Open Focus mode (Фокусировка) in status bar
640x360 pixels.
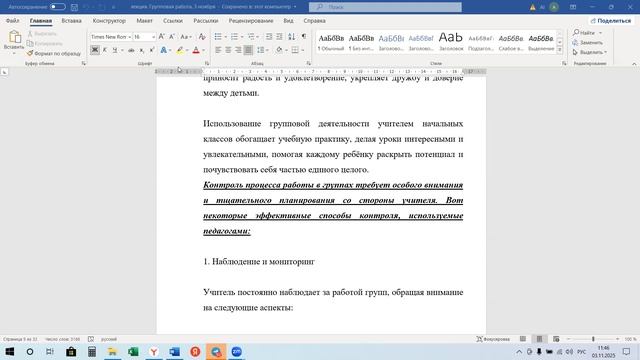click(x=493, y=339)
